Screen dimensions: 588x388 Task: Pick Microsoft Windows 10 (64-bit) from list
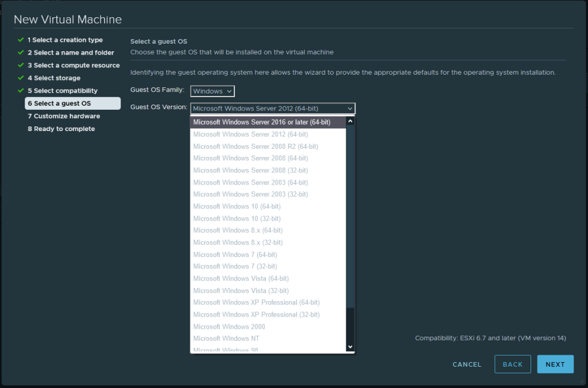tap(237, 206)
